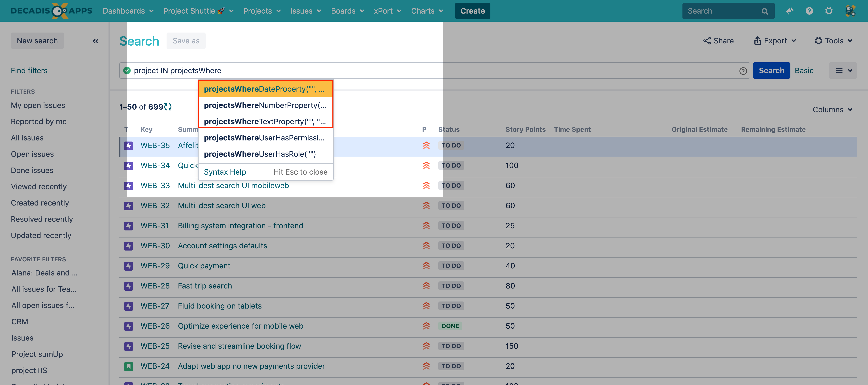Click in the JQL query input field
Screen dimensions: 868x385
coord(435,71)
